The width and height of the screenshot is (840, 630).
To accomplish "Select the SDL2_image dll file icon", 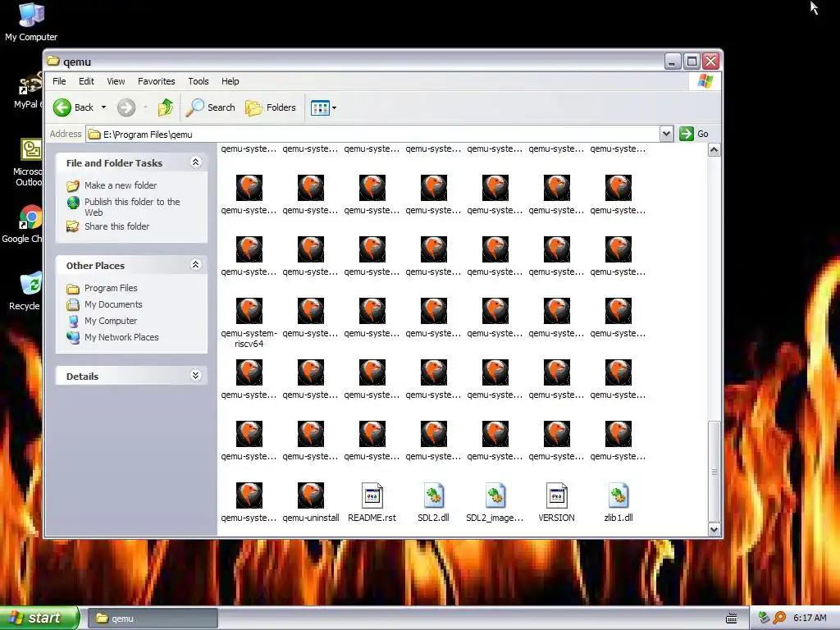I will (x=495, y=495).
